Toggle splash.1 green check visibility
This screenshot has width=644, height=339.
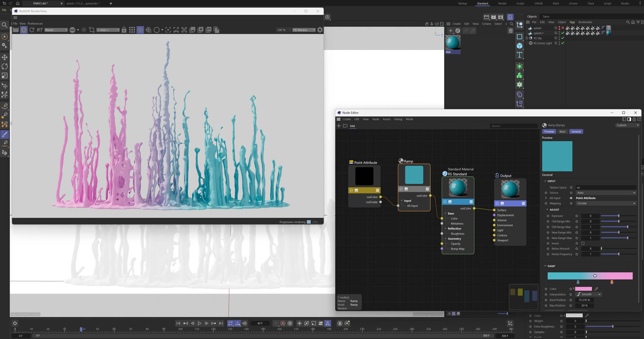563,33
